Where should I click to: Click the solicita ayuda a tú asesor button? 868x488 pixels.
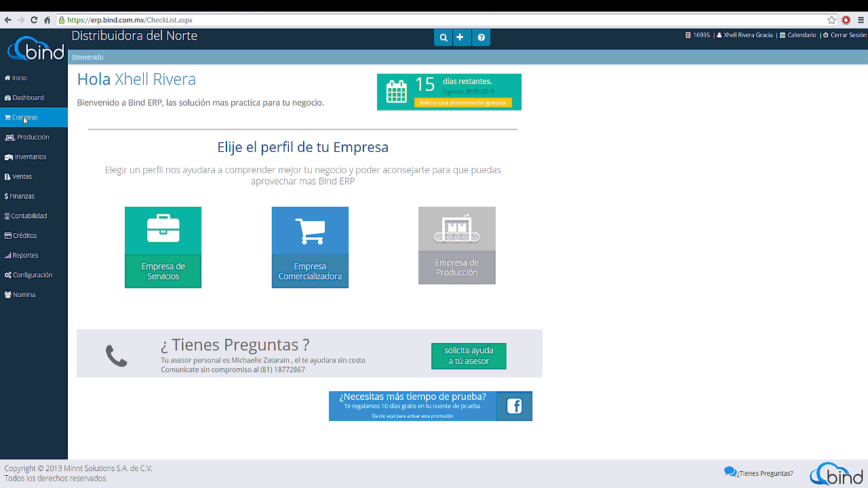point(469,356)
